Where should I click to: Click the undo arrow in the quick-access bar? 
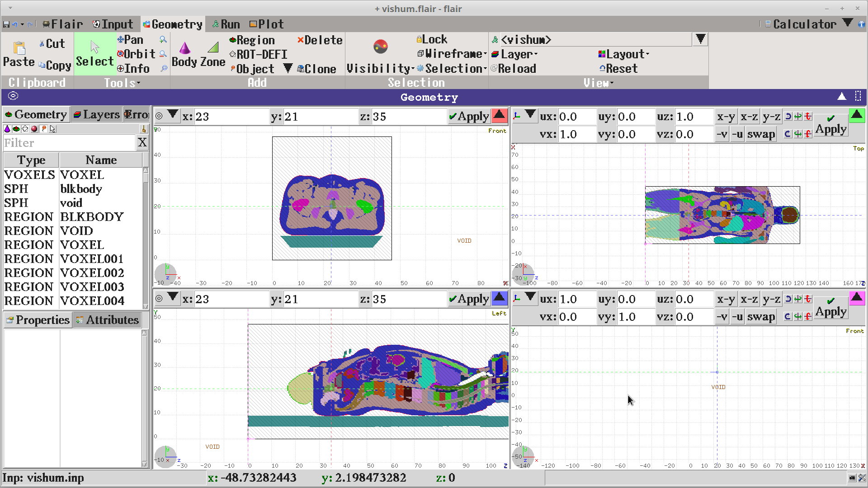click(15, 24)
